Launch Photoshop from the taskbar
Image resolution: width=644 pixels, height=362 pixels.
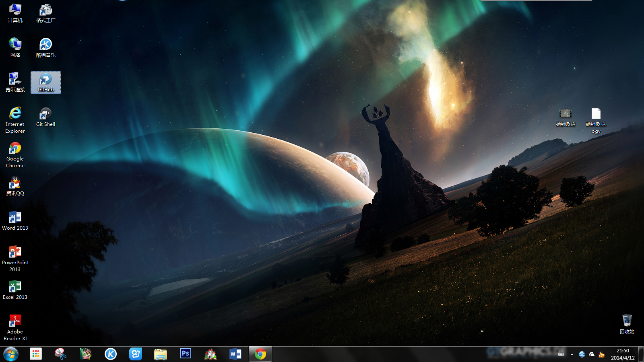click(186, 354)
